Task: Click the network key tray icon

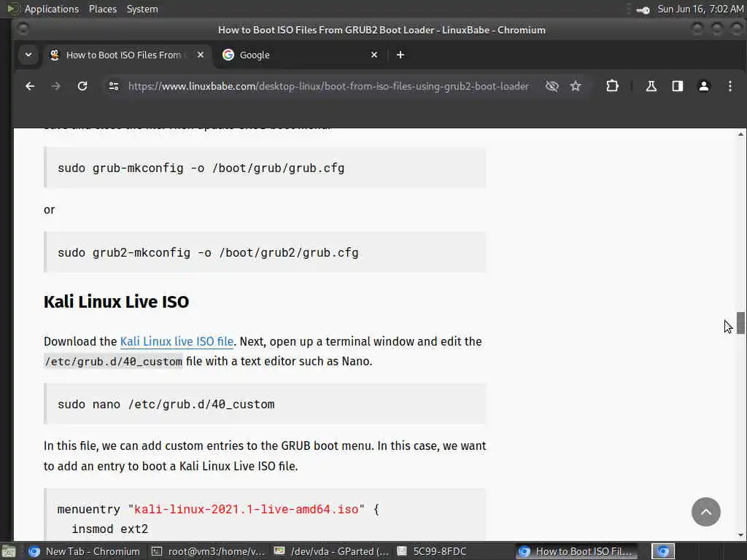Action: [643, 9]
